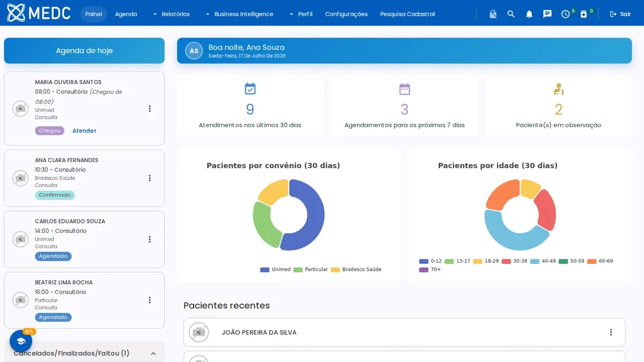Viewport: 644px width, 362px height.
Task: Collapse the Cancelados/Finalizados/Faltou section chevron
Action: click(x=153, y=353)
